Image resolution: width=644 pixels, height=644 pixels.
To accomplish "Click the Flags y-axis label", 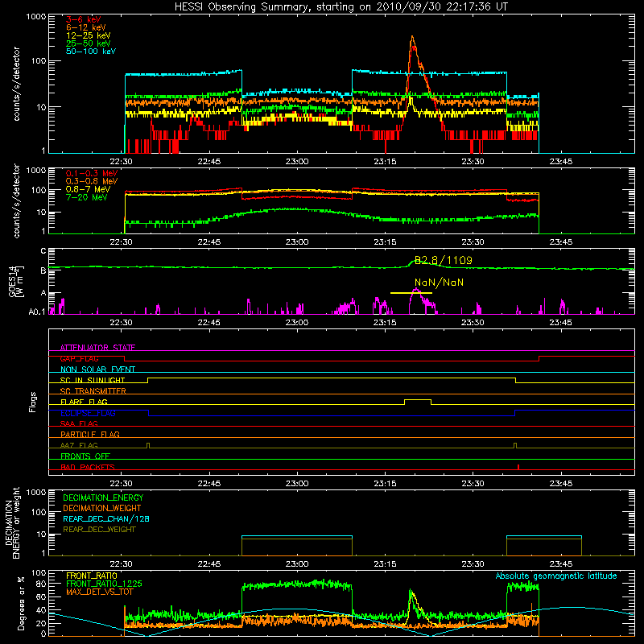I will (33, 402).
